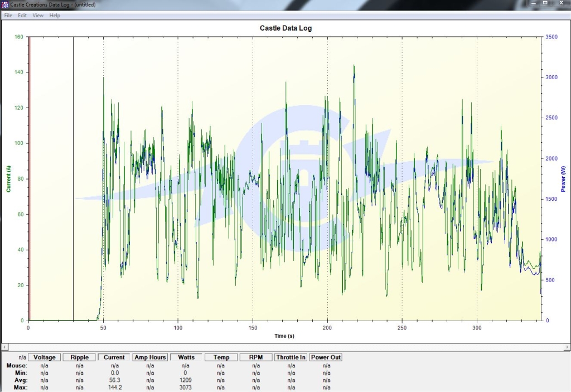Click the vertical cursor line near 30 seconds
Image resolution: width=571 pixels, height=392 pixels.
coord(73,178)
